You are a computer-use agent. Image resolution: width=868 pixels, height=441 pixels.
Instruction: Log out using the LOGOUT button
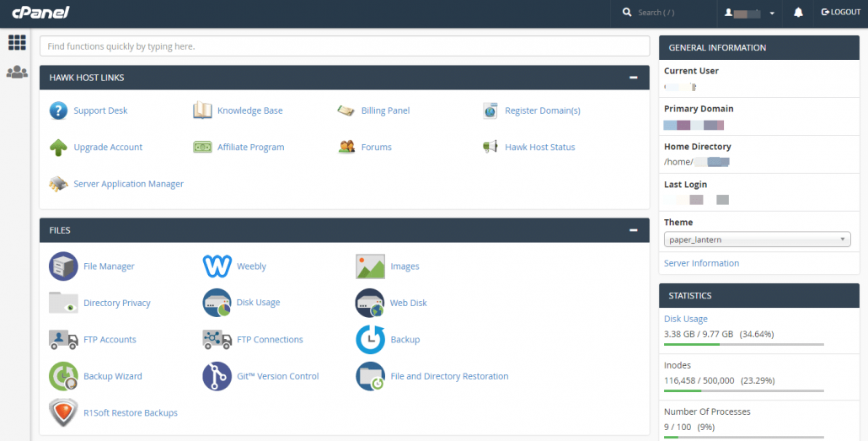[841, 12]
